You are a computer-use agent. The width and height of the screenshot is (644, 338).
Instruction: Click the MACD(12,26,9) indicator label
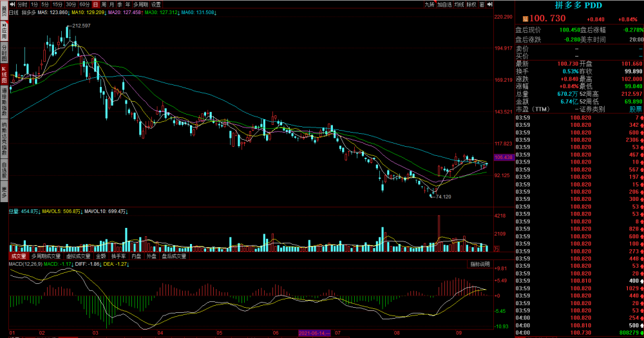[x=26, y=264]
